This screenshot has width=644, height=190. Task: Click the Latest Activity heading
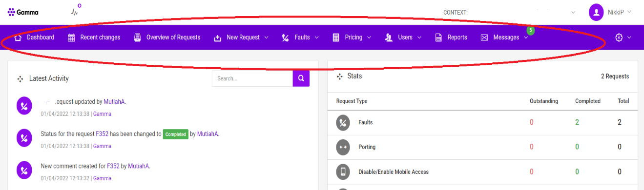(x=49, y=78)
